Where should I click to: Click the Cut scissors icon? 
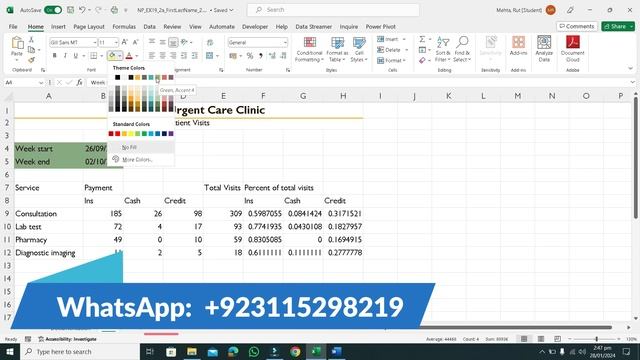click(31, 40)
